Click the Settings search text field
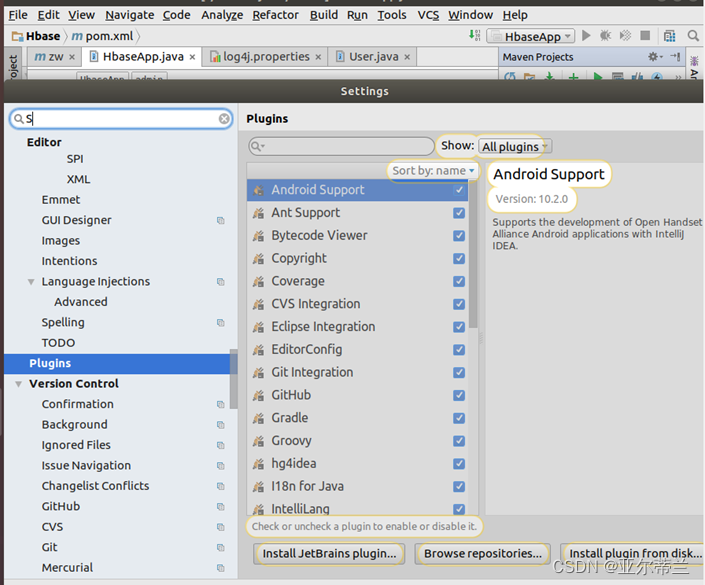The height and width of the screenshot is (585, 705). [121, 119]
